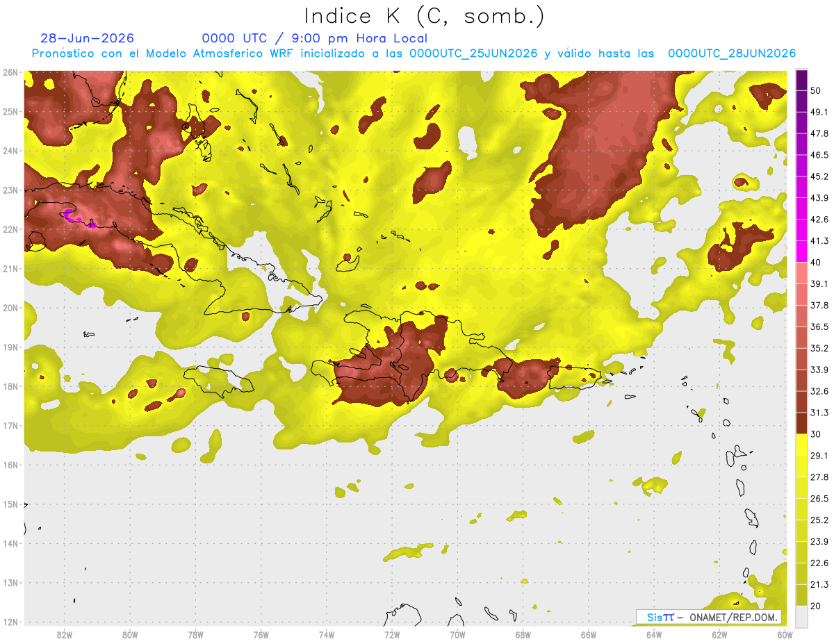834x644 pixels.
Task: Click colorbar label "41.3"
Action: pyautogui.click(x=819, y=241)
